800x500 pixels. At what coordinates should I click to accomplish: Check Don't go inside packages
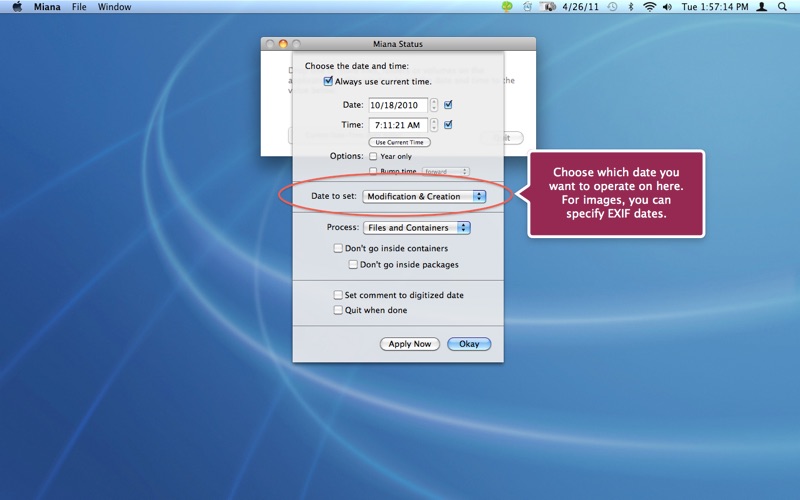click(x=353, y=264)
